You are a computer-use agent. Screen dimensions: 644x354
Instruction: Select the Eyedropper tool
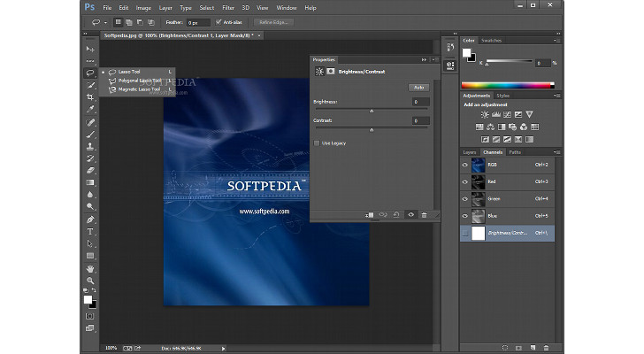coord(90,109)
